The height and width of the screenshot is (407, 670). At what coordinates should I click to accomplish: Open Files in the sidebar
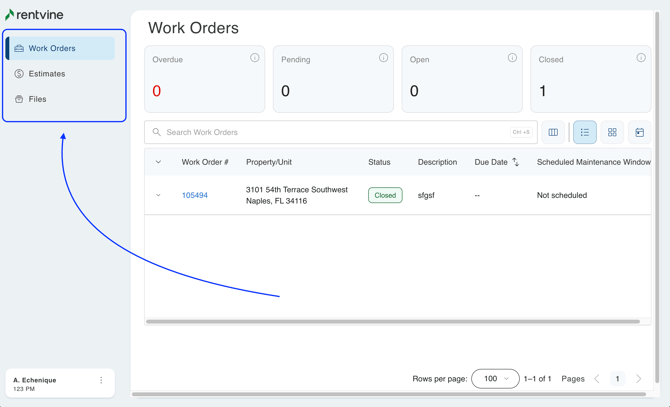37,99
